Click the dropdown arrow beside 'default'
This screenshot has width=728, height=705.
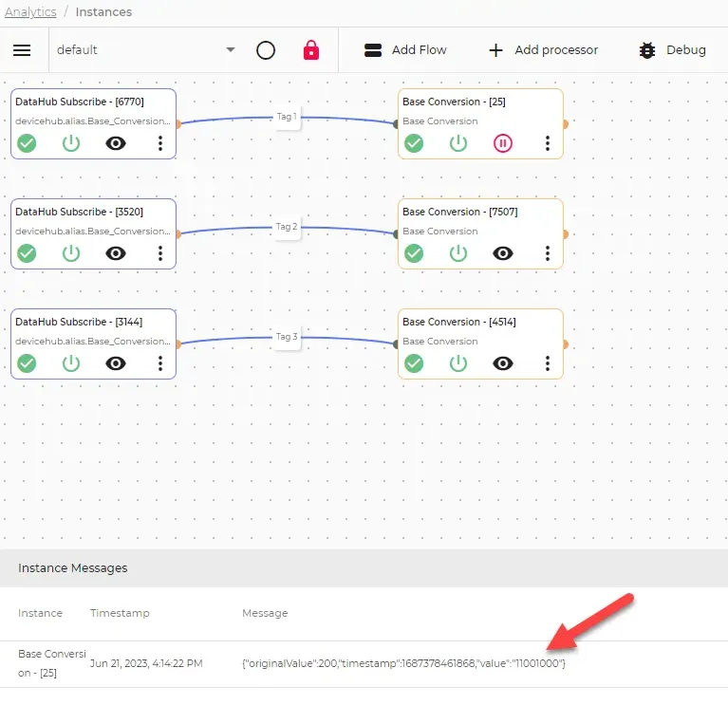point(231,49)
